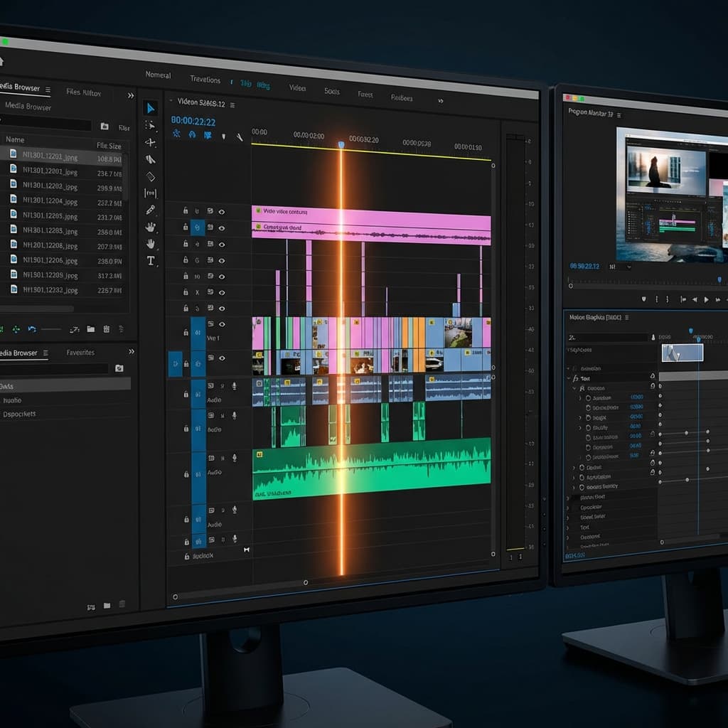Click the blue playhead marker on timeline ruler
Image resolution: width=728 pixels, height=728 pixels.
341,144
